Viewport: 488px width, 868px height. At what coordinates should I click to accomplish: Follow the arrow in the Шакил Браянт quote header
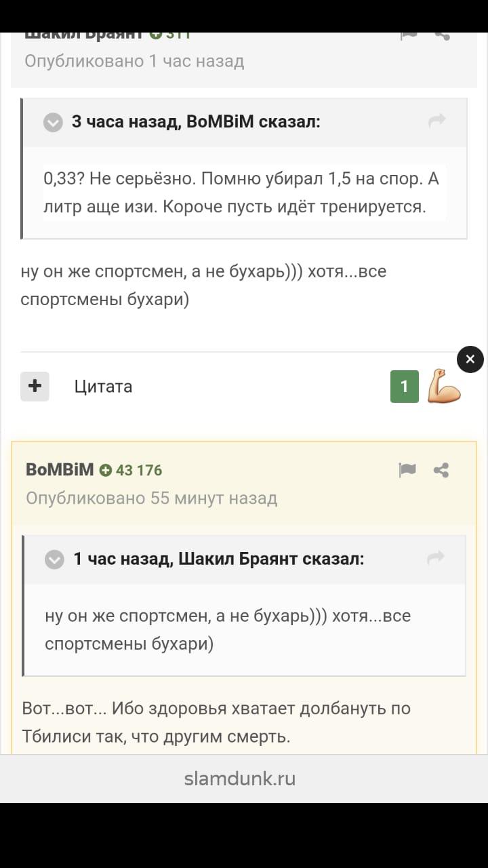tap(436, 558)
